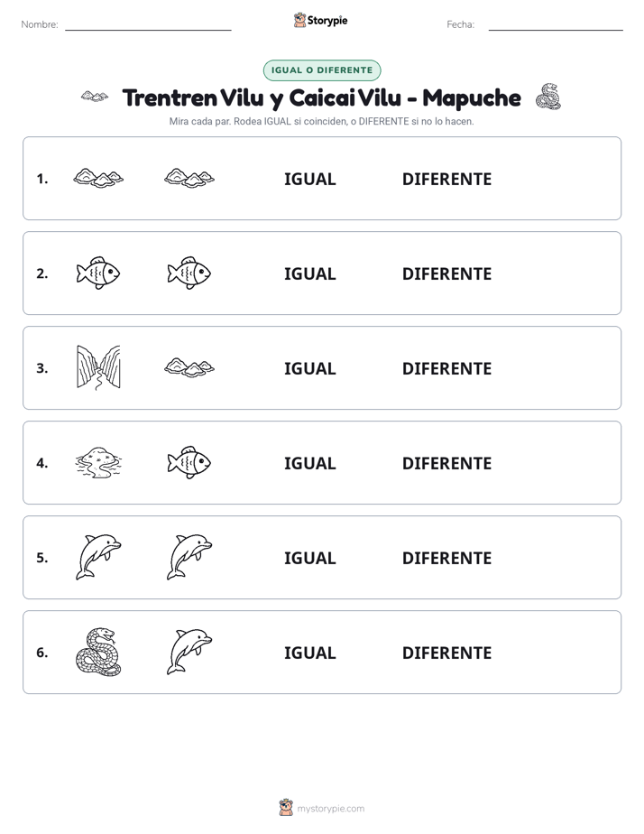644x834 pixels.
Task: Choose DIFERENTE in row 4
Action: [446, 463]
